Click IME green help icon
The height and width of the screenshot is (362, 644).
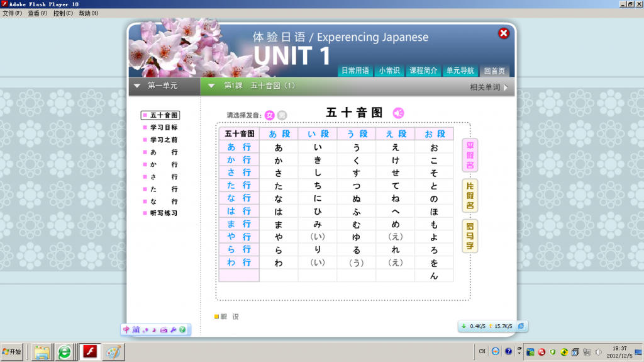tap(182, 329)
